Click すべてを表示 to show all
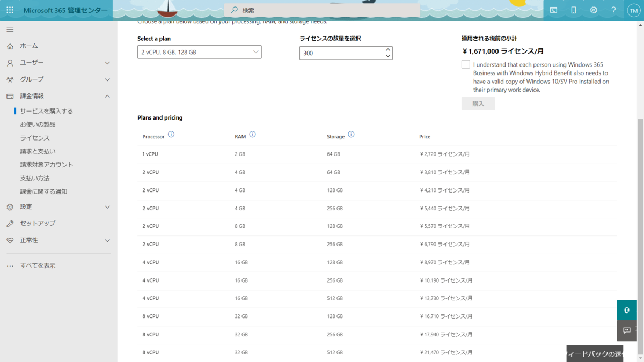Image resolution: width=644 pixels, height=362 pixels. pyautogui.click(x=38, y=265)
